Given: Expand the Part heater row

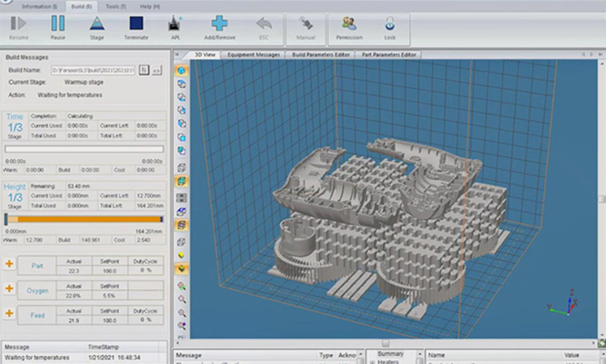Looking at the screenshot, I should [9, 265].
